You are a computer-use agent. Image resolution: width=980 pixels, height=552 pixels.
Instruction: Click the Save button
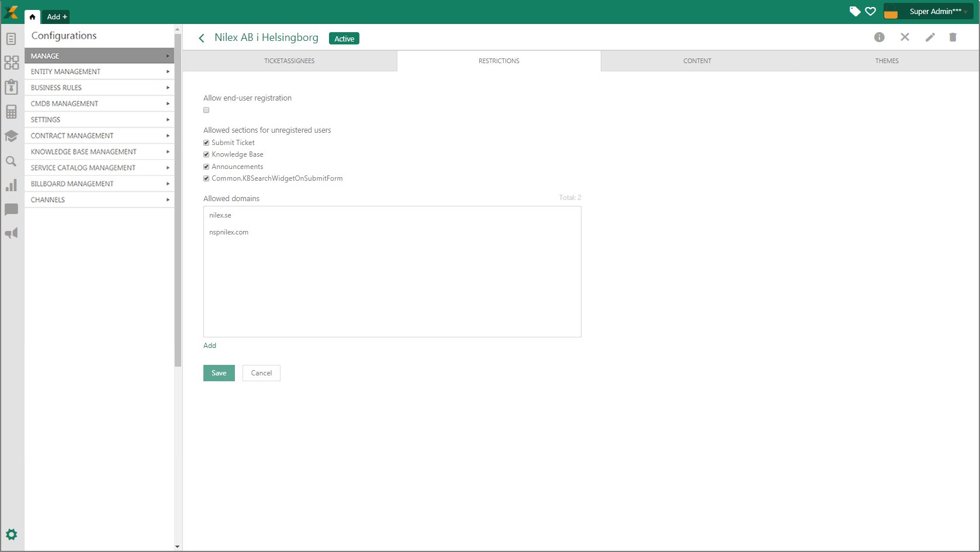pyautogui.click(x=219, y=373)
